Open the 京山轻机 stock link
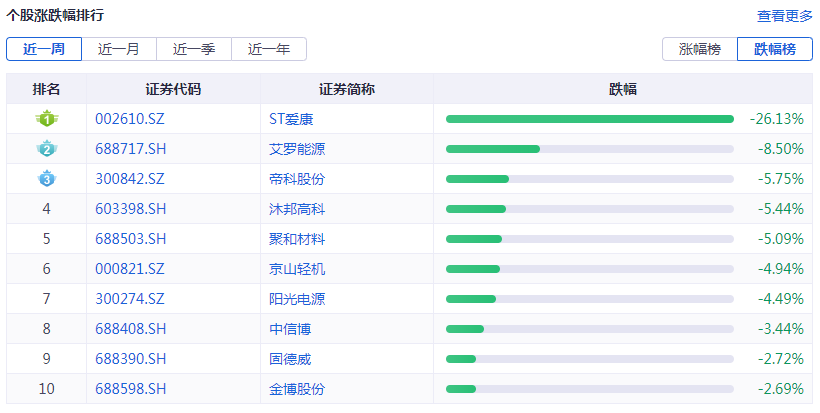Image resolution: width=820 pixels, height=413 pixels. (297, 269)
